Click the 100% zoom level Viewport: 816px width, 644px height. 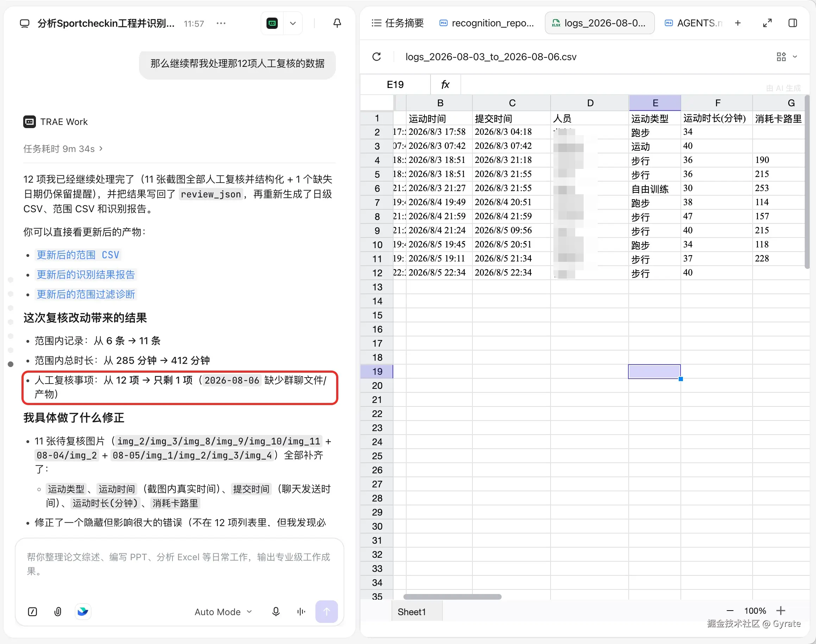click(755, 611)
